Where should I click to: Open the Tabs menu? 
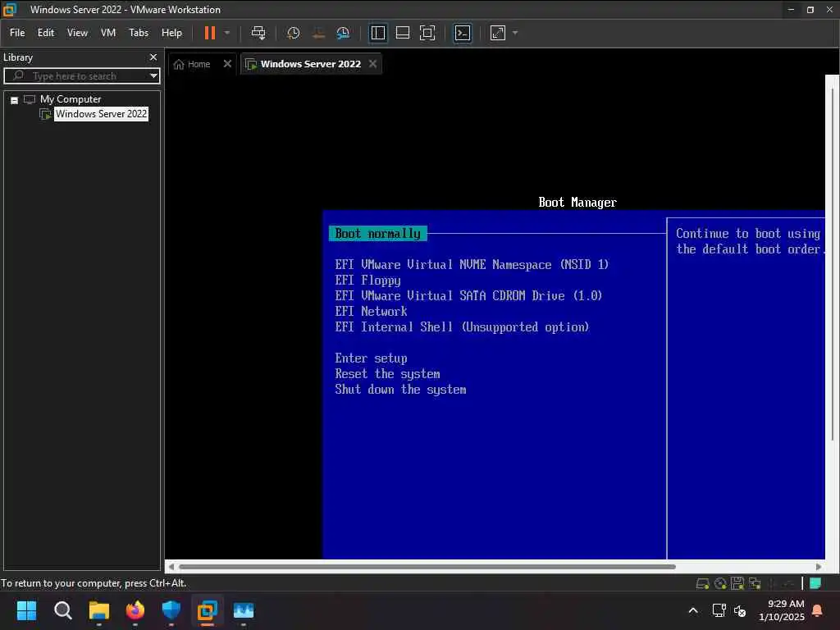[138, 33]
